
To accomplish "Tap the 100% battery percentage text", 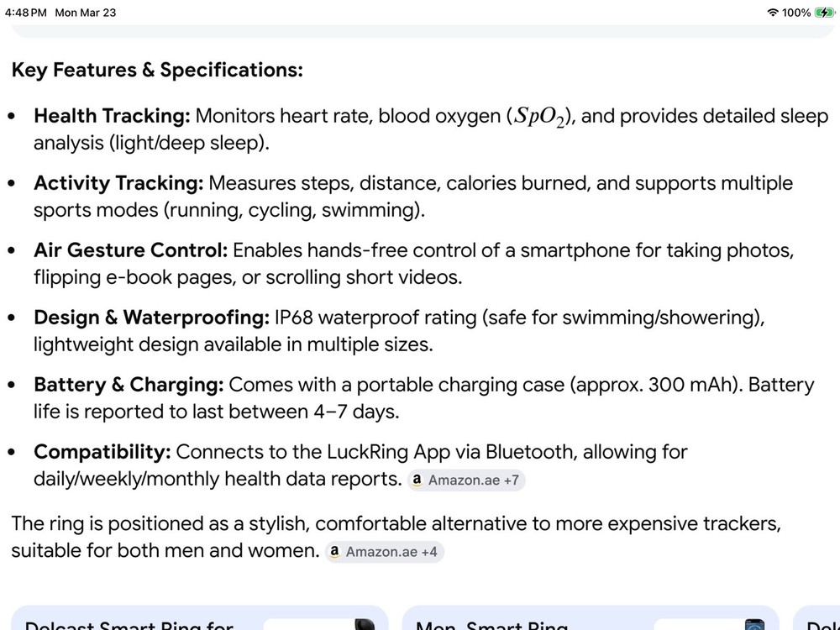I will pos(796,13).
